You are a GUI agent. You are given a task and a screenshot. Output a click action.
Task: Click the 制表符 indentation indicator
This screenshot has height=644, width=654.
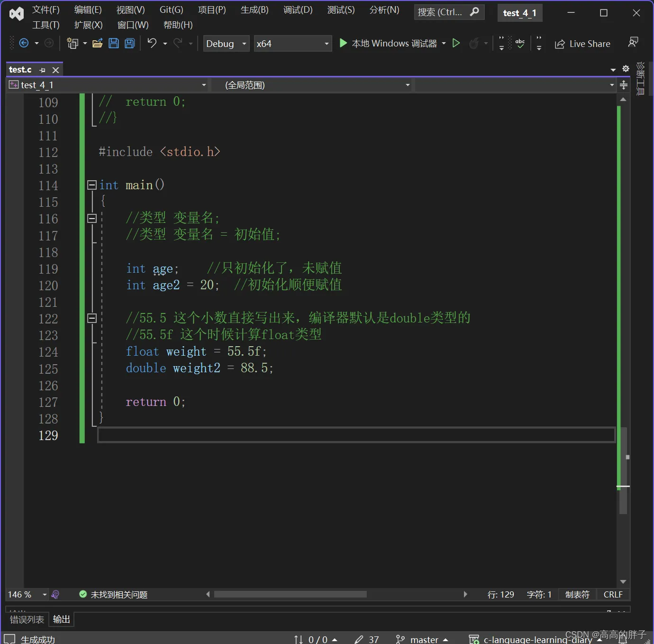tap(577, 594)
